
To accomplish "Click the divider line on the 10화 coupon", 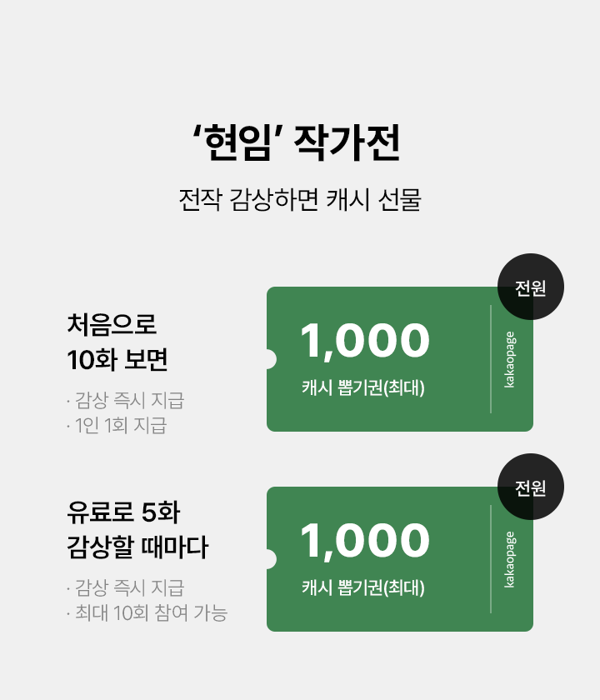I will pos(491,359).
